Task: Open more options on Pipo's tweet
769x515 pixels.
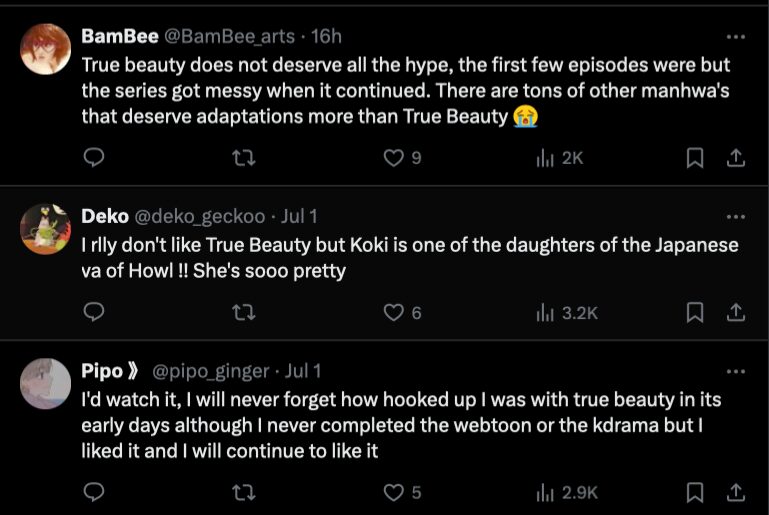Action: [735, 371]
